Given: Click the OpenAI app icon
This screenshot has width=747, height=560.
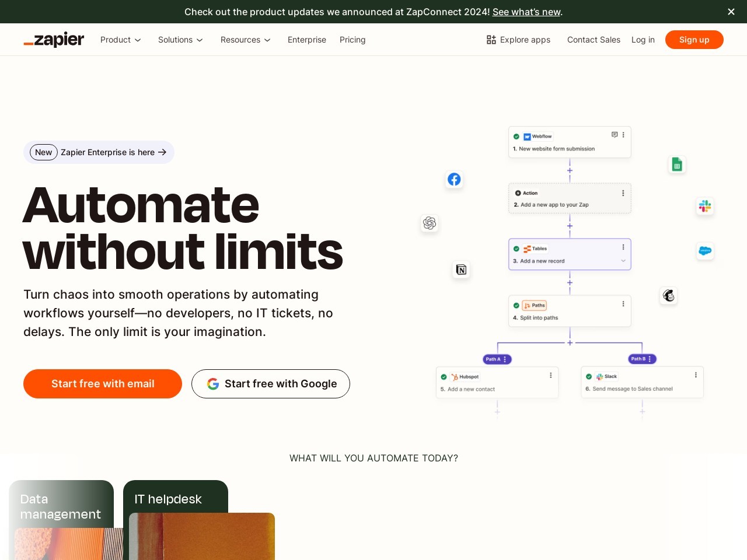Looking at the screenshot, I should click(430, 223).
